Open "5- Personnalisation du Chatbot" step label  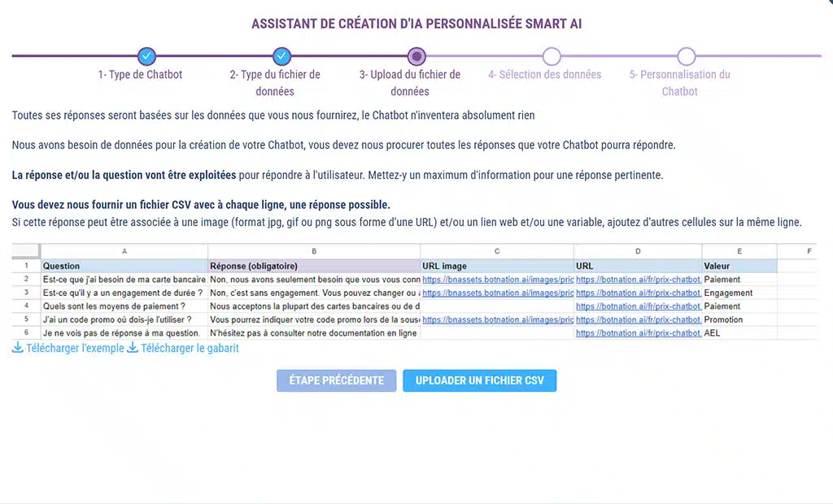(x=679, y=83)
